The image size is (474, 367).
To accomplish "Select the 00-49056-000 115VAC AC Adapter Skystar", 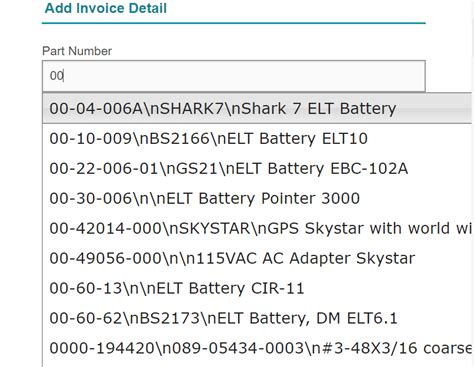I will coord(258,258).
